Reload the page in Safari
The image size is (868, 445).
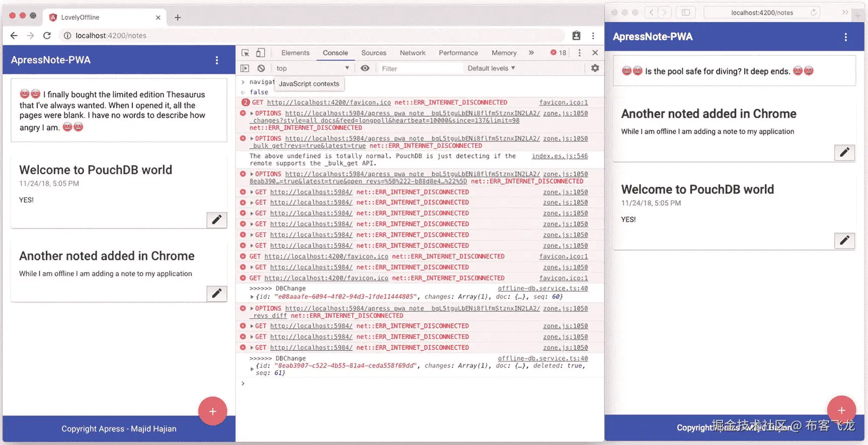pos(813,13)
